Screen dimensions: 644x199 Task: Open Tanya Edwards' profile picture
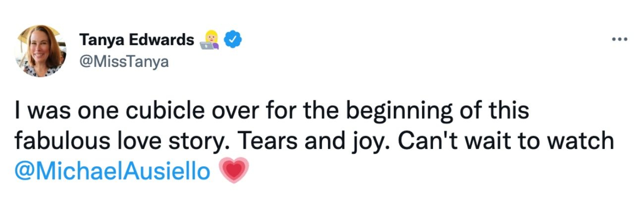pyautogui.click(x=41, y=51)
